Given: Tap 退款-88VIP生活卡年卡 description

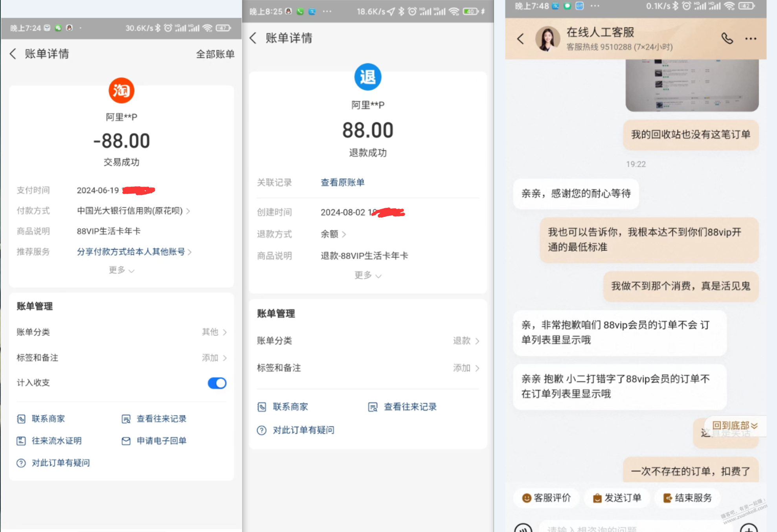Looking at the screenshot, I should (364, 256).
